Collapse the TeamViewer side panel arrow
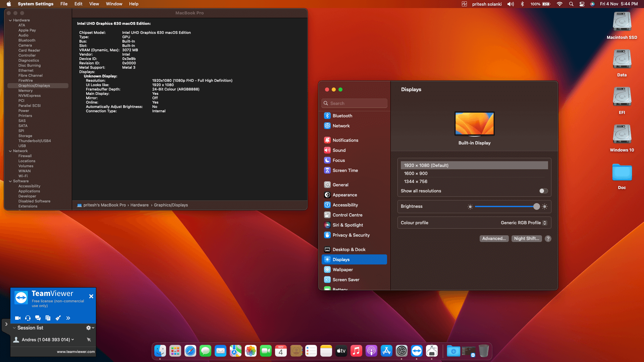644x362 pixels. [x=6, y=324]
